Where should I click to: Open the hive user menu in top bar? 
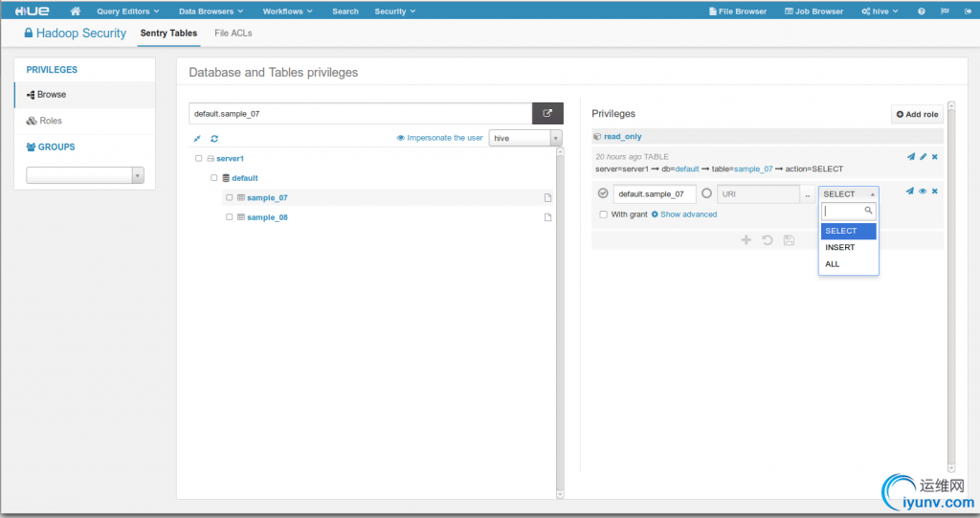tap(880, 11)
